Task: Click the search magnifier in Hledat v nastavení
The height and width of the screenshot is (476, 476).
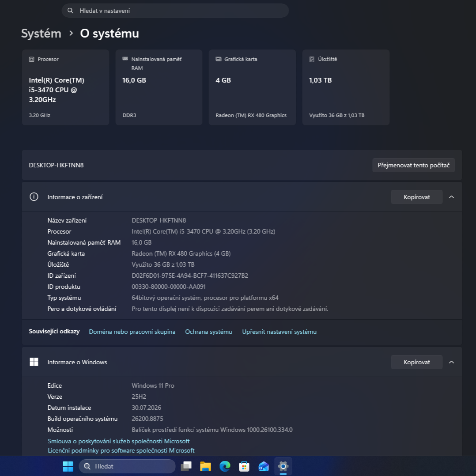Action: coord(71,11)
